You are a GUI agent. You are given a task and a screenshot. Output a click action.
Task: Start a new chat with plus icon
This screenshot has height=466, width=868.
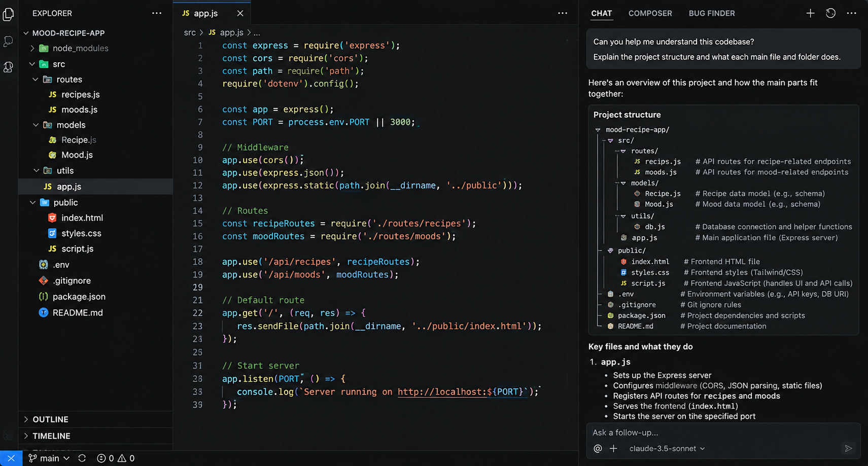[x=810, y=13]
